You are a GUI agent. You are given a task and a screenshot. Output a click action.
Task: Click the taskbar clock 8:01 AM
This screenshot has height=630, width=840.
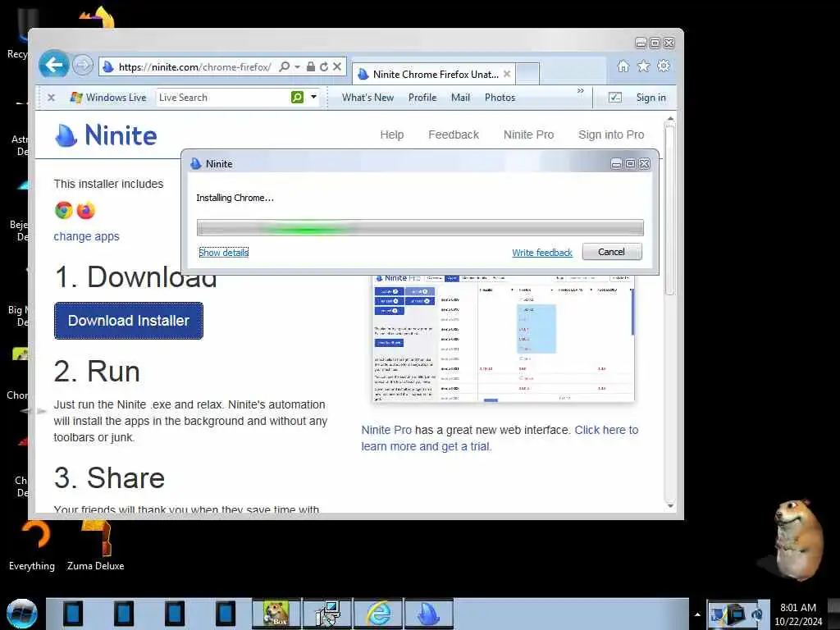[x=798, y=608]
